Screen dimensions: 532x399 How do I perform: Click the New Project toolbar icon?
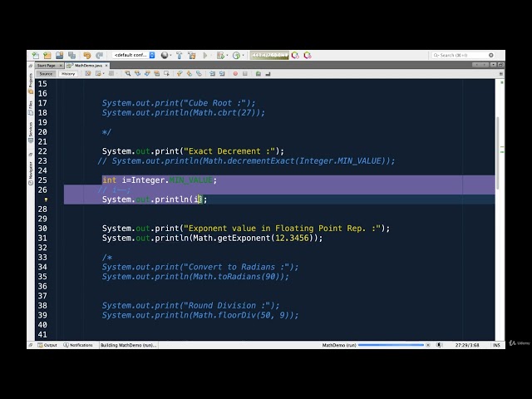[47, 56]
